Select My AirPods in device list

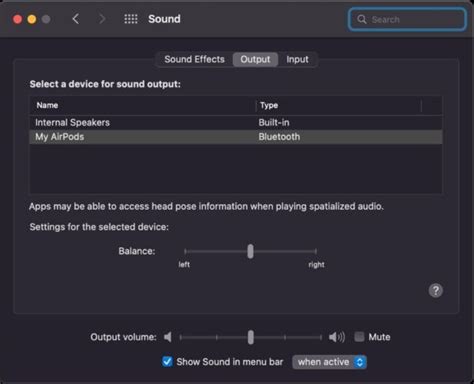click(x=236, y=137)
